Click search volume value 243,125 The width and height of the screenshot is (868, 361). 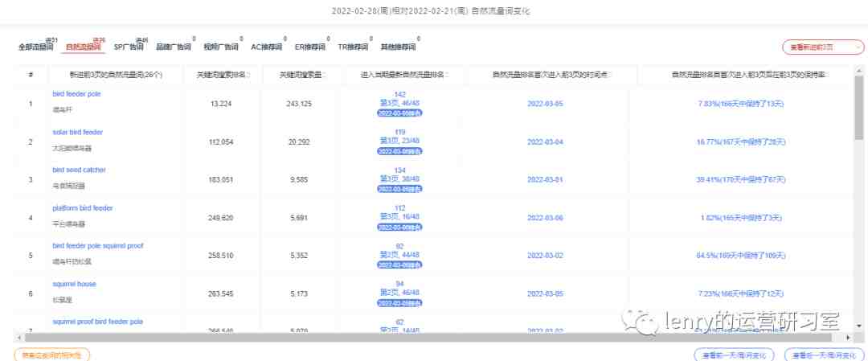coord(299,104)
